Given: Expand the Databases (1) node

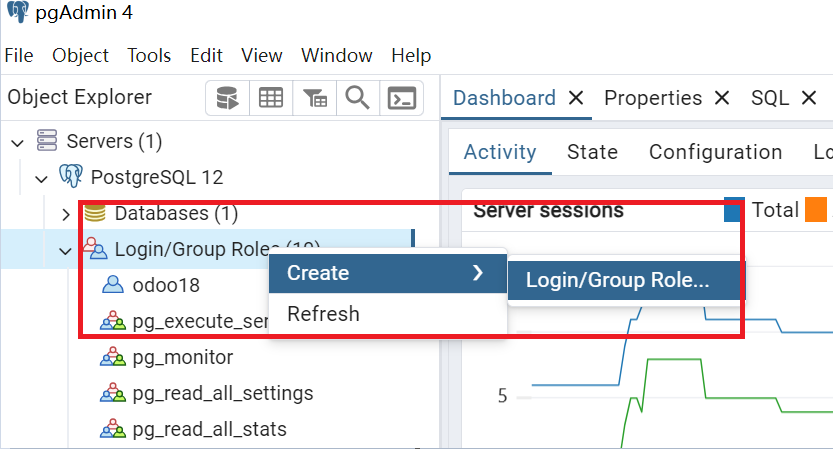Looking at the screenshot, I should 66,215.
